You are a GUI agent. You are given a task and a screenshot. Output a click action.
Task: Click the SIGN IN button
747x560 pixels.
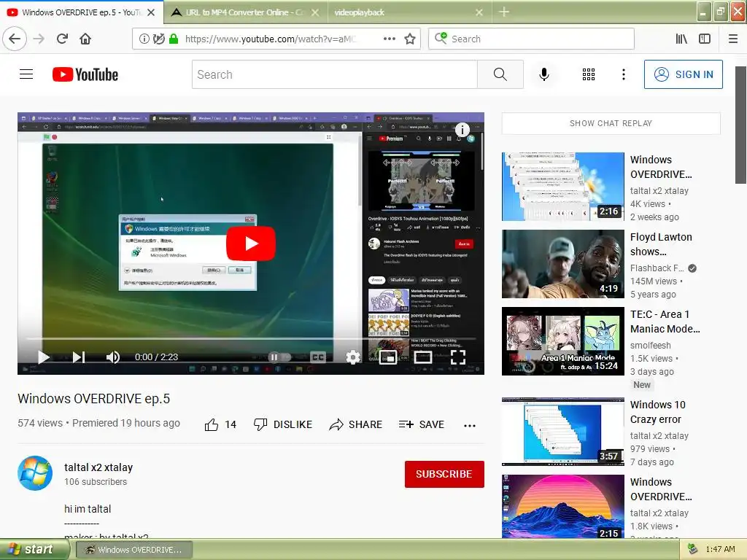(683, 74)
